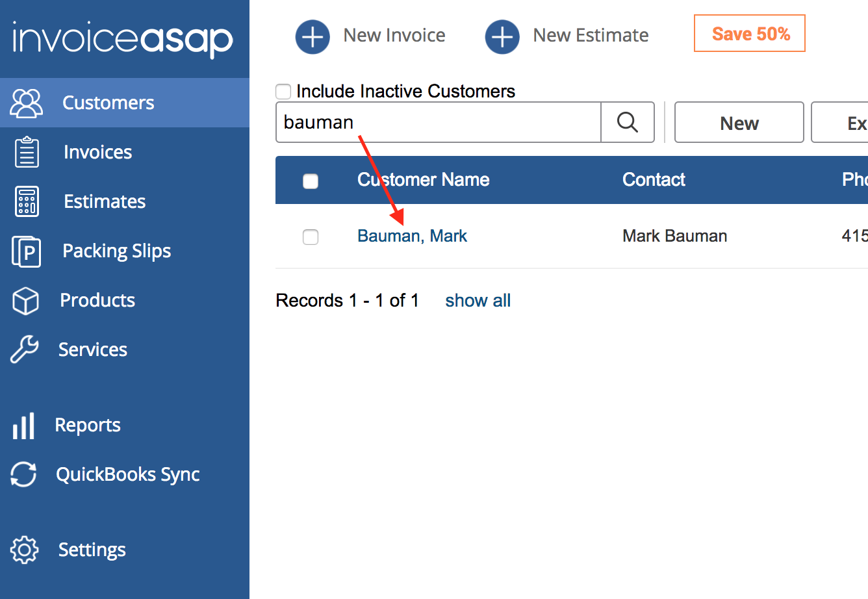
Task: Click the Save 50% button
Action: tap(750, 34)
